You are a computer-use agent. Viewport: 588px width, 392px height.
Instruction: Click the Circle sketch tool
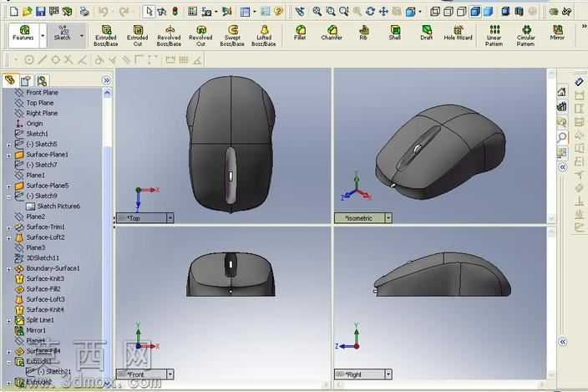click(29, 59)
